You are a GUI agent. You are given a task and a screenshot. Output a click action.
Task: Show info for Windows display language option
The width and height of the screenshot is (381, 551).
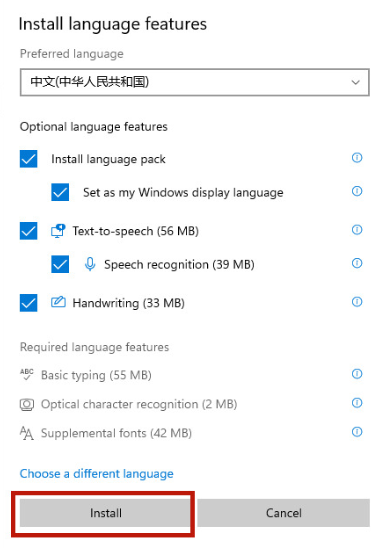357,191
